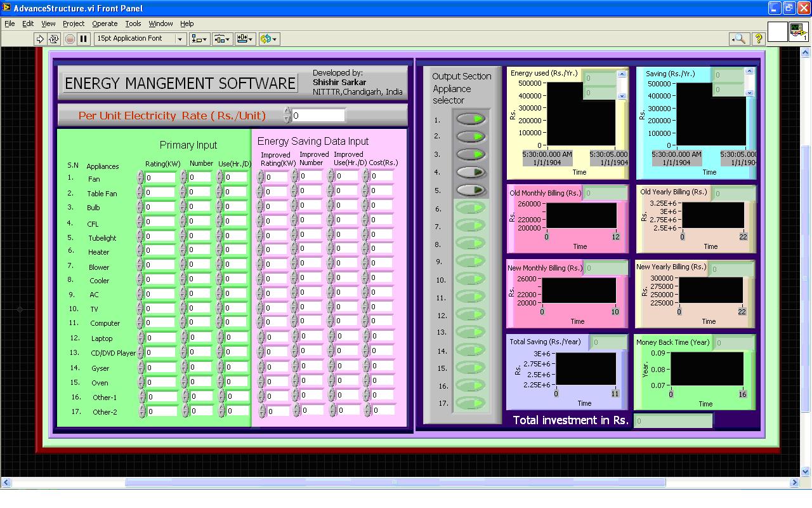Click the Heater Rating(KW) stepper arrows
The image size is (812, 508).
[x=141, y=250]
